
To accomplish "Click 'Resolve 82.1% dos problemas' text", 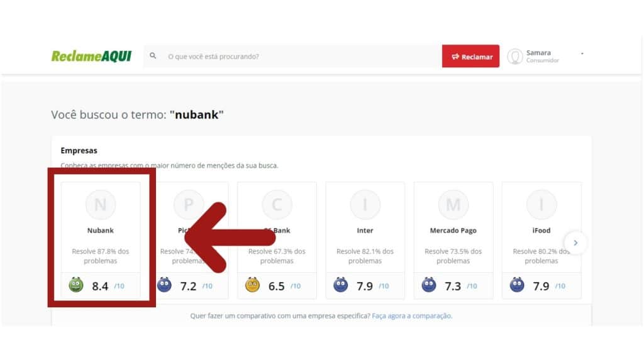I will click(365, 256).
